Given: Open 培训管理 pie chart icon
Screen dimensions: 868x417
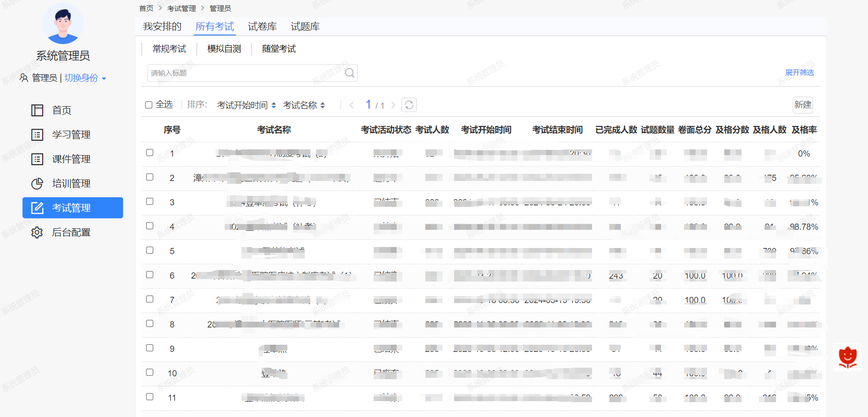Looking at the screenshot, I should [x=37, y=184].
